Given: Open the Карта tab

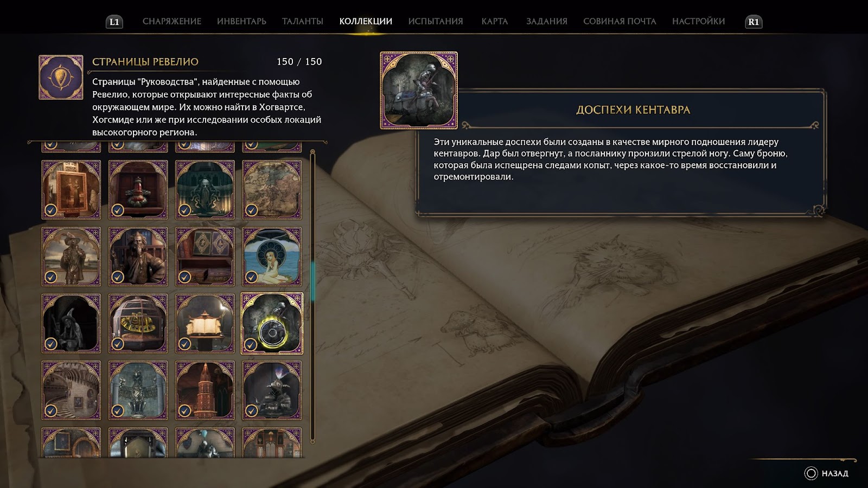Looking at the screenshot, I should click(494, 21).
